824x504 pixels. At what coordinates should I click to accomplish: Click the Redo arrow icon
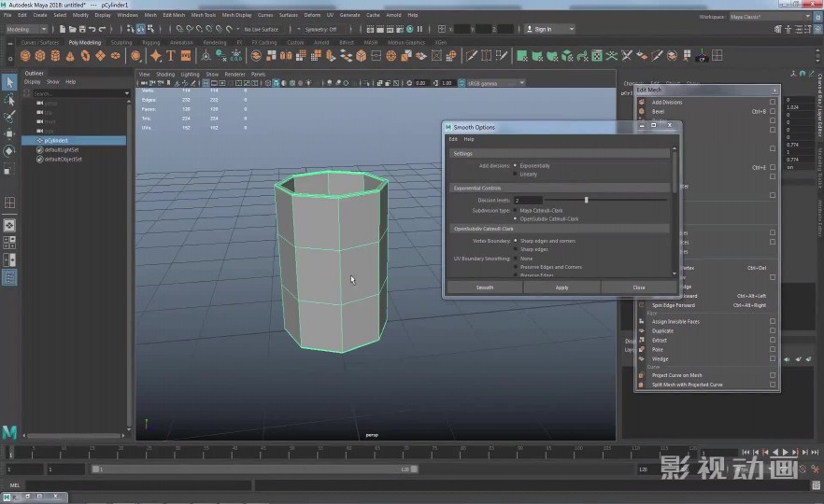pyautogui.click(x=102, y=29)
